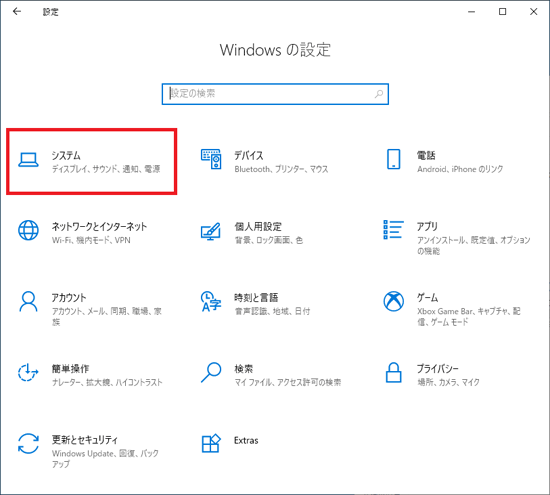Click the Extras tiles icon
Screen dimensions: 550x495
click(x=211, y=443)
